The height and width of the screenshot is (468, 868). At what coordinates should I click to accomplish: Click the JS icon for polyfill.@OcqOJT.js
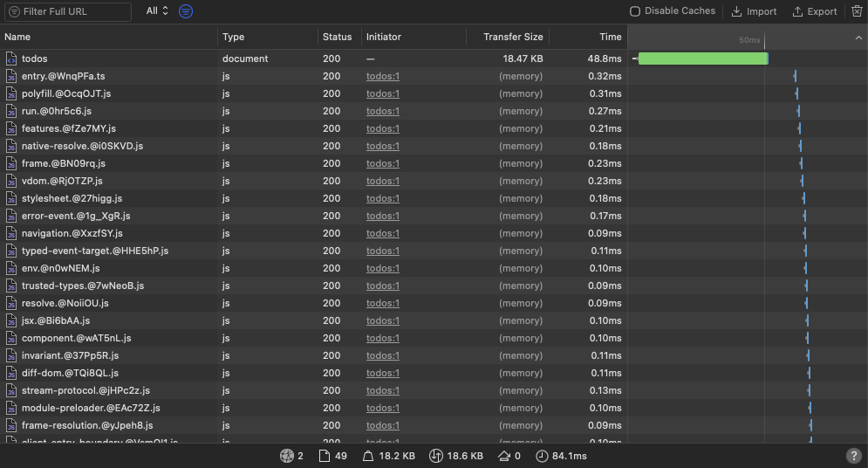coord(11,93)
